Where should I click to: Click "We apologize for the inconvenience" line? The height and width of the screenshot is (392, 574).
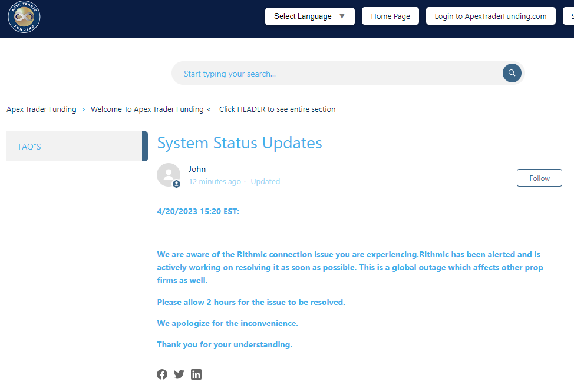[227, 324]
